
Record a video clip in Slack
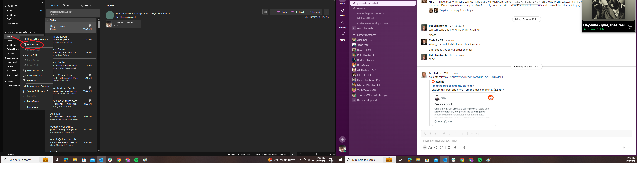(x=450, y=148)
